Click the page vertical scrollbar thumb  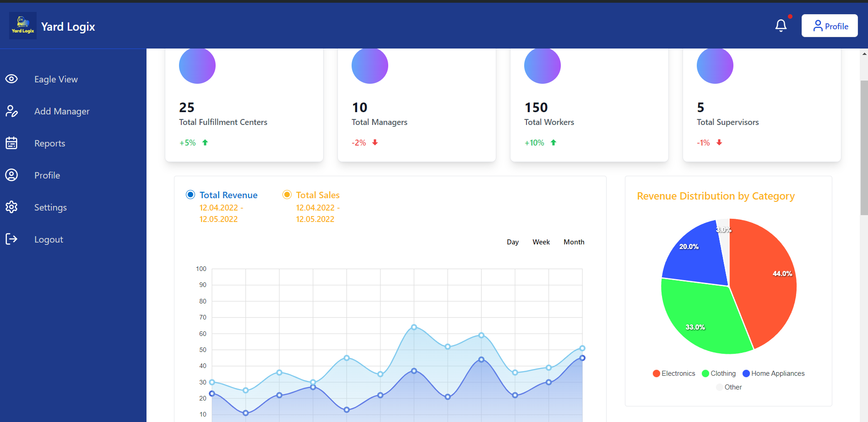[x=864, y=147]
